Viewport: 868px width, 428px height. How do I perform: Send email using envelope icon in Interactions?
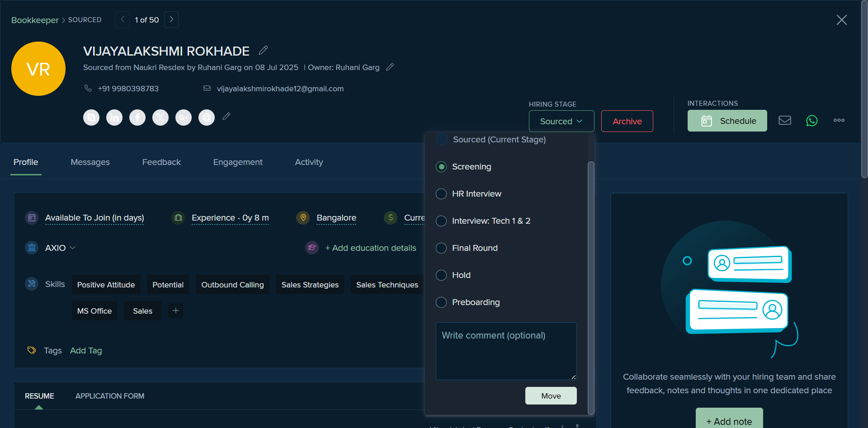coord(785,120)
